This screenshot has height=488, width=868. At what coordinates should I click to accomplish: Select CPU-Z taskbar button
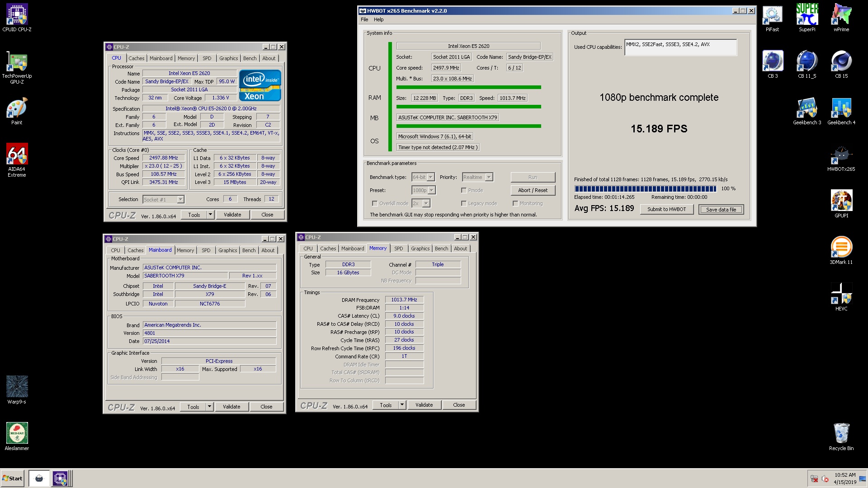click(60, 479)
